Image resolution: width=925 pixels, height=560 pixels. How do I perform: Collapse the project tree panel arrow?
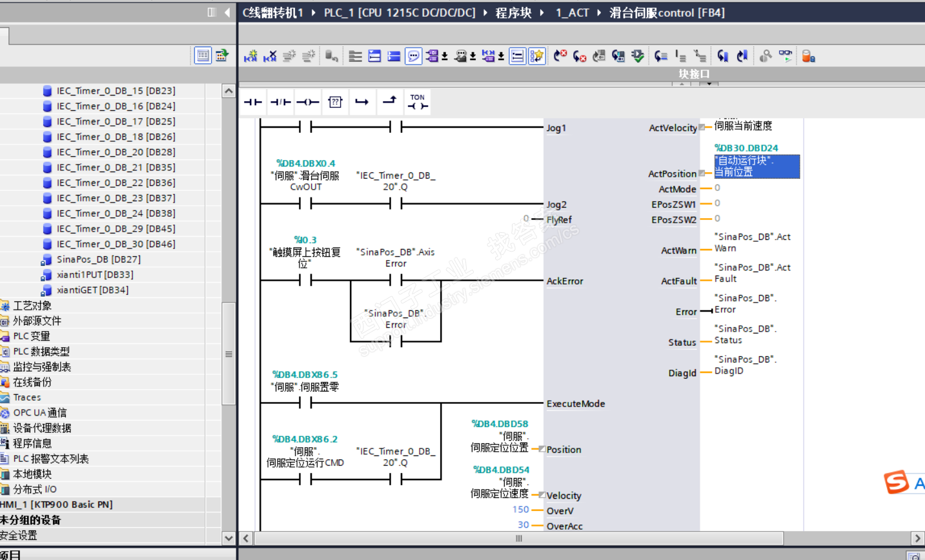click(227, 12)
